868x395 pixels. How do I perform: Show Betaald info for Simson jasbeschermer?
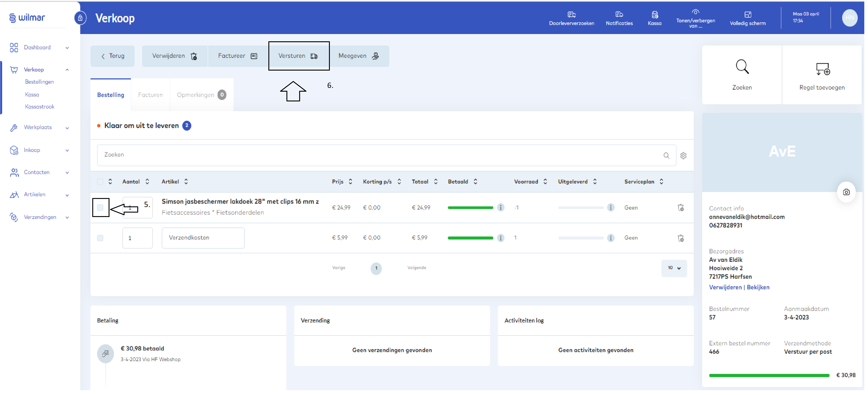[x=503, y=208]
